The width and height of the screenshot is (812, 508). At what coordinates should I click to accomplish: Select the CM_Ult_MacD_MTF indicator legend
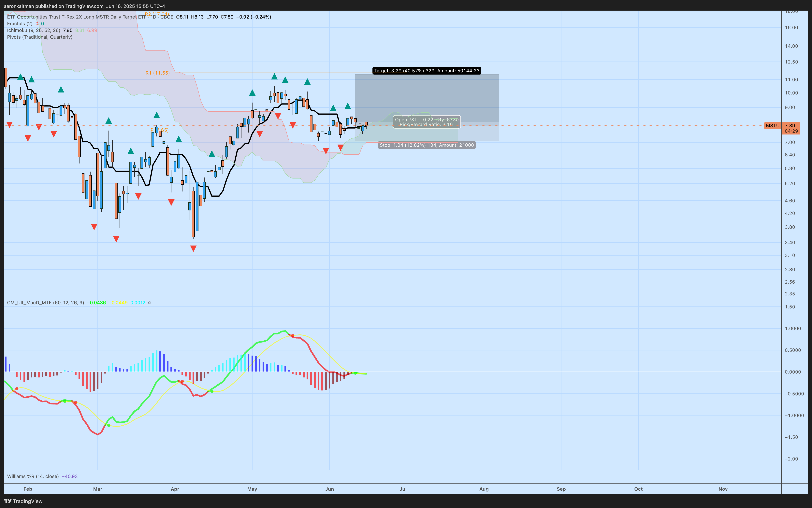(45, 303)
